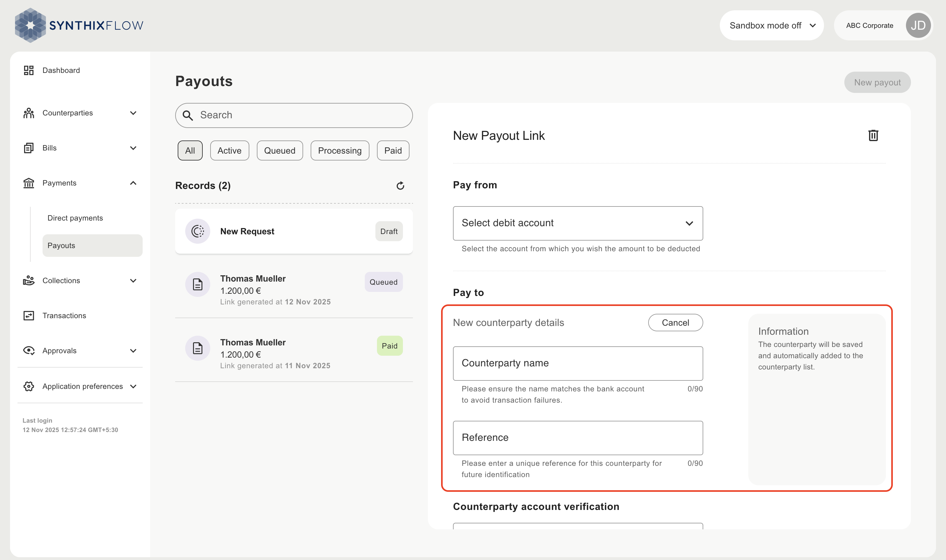946x560 pixels.
Task: Expand the Collections menu chevron
Action: pos(133,280)
